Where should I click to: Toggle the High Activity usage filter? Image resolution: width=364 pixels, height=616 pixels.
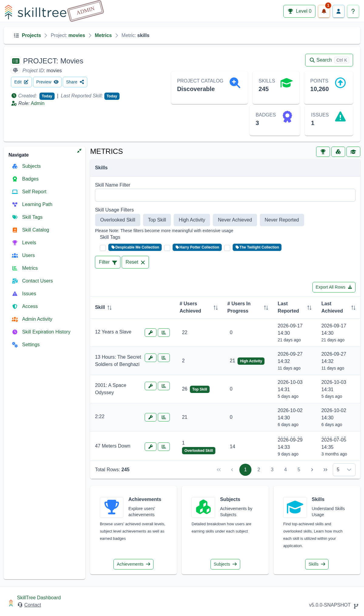coord(192,220)
